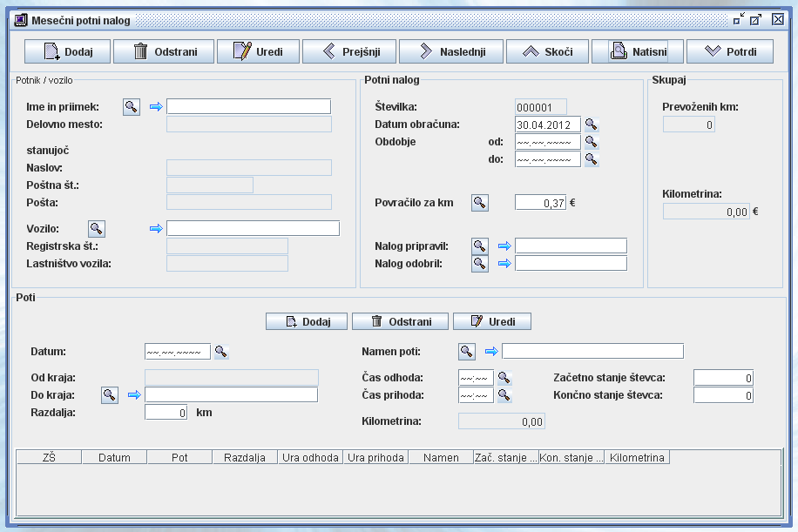This screenshot has width=798, height=532.
Task: Open date picker for Obdobje od field
Action: coord(592,142)
